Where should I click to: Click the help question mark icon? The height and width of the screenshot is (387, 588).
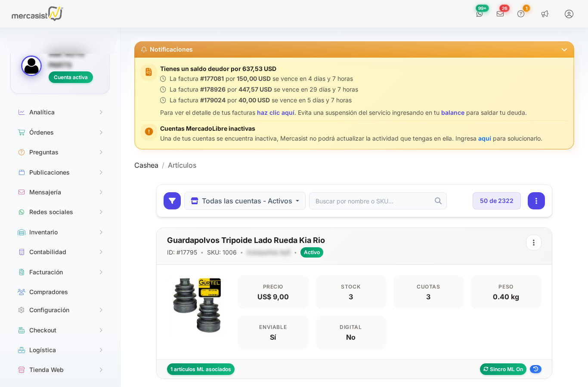click(521, 14)
